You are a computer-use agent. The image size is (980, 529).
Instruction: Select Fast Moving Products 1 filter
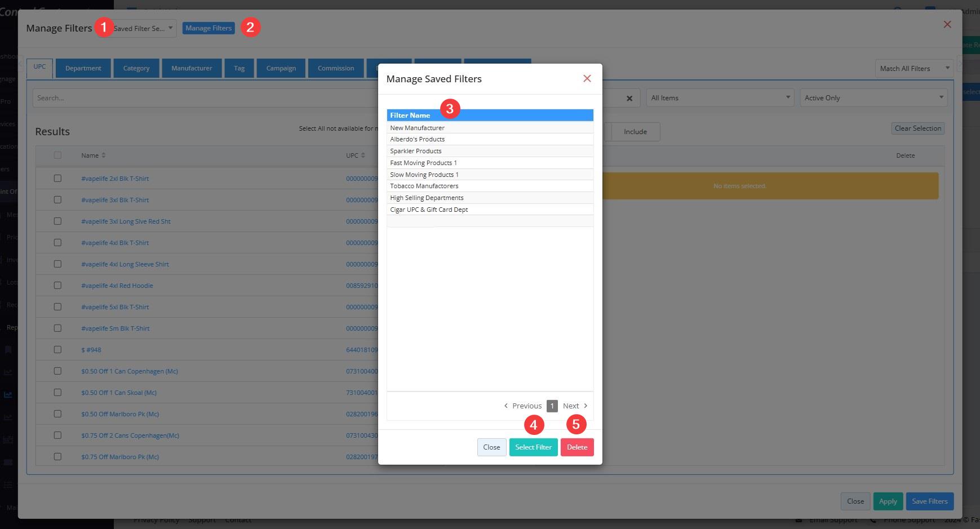pos(490,163)
